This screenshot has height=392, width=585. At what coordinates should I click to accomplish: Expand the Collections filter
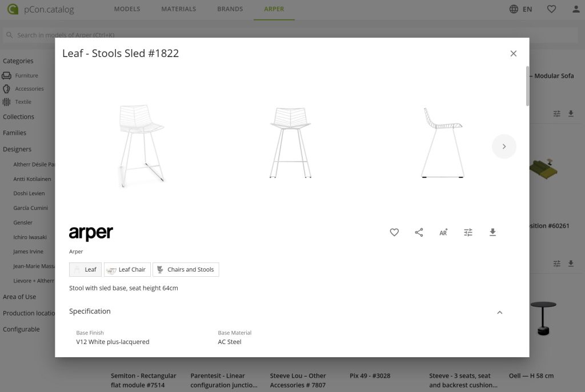(18, 116)
